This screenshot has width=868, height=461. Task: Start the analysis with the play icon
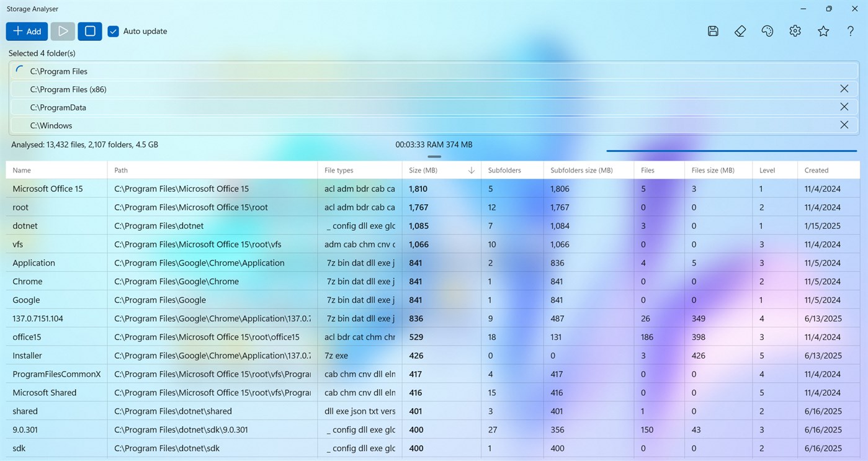[62, 30]
